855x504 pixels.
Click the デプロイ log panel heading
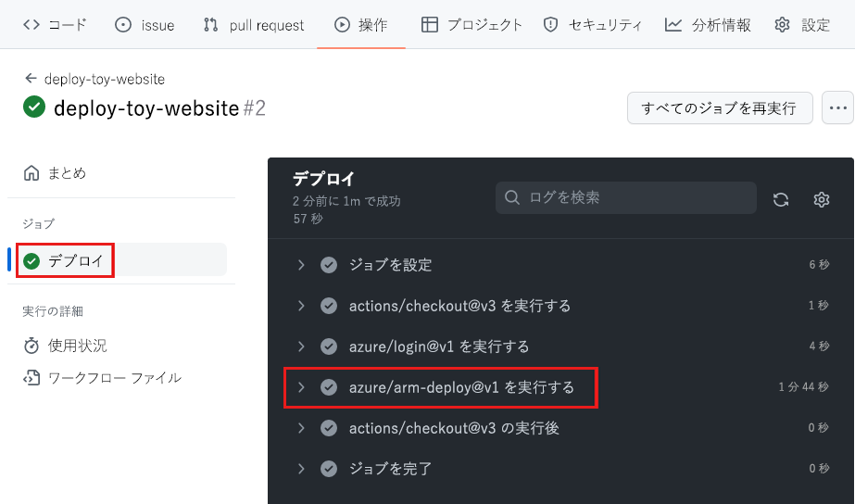pyautogui.click(x=323, y=179)
